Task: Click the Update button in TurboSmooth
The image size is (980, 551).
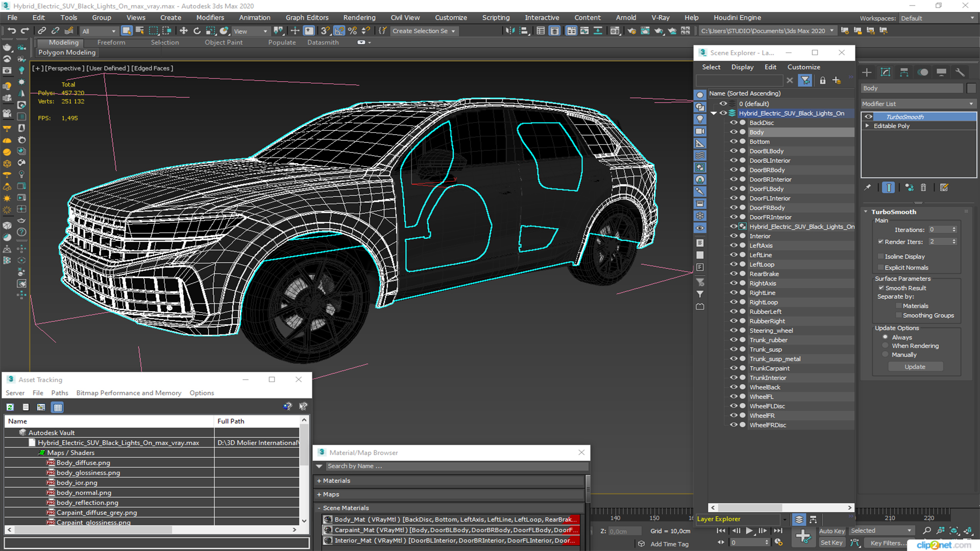Action: point(915,367)
